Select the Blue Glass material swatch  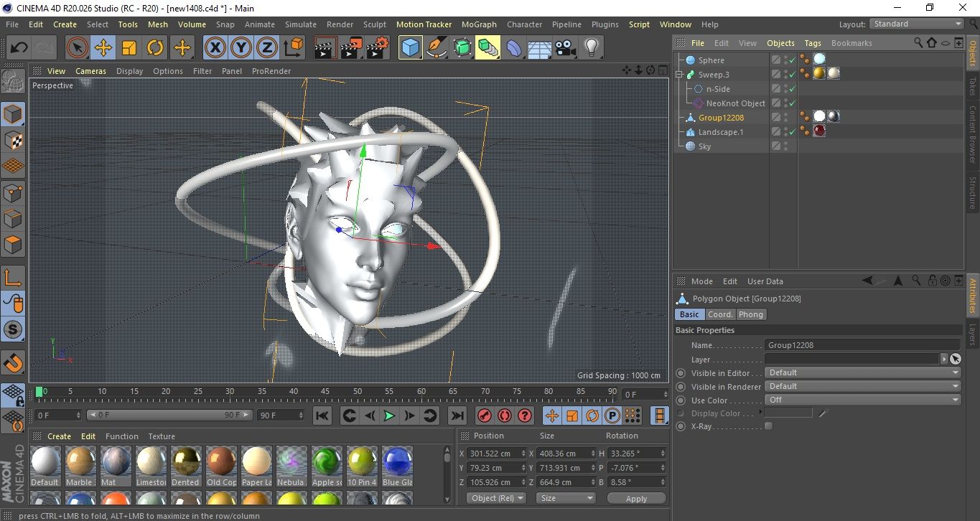point(397,461)
